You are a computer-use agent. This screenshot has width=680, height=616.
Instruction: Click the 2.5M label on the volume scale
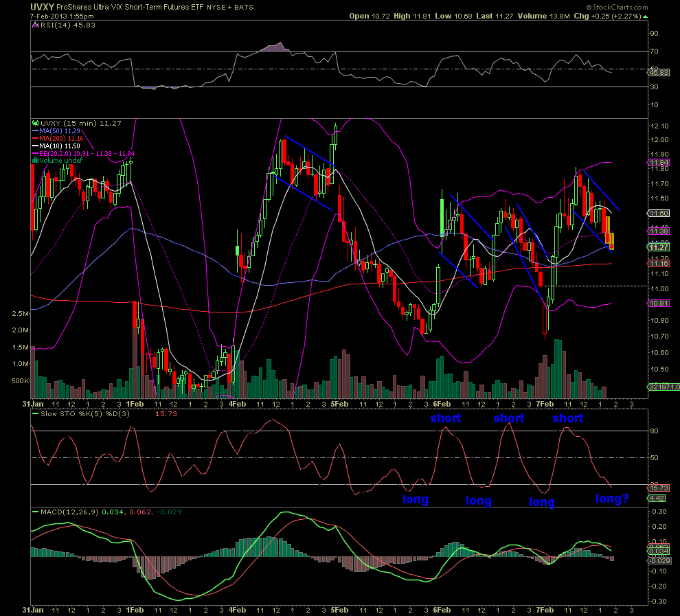click(x=21, y=313)
